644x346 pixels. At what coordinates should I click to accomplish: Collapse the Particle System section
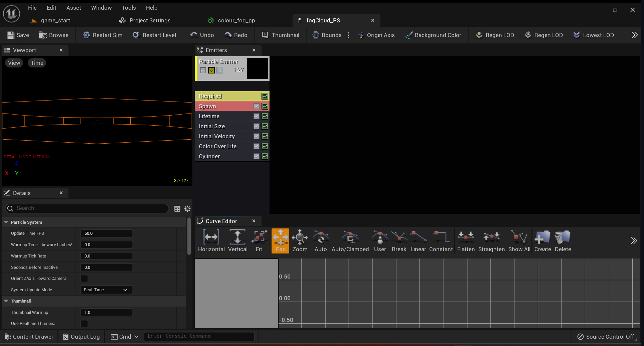point(6,222)
